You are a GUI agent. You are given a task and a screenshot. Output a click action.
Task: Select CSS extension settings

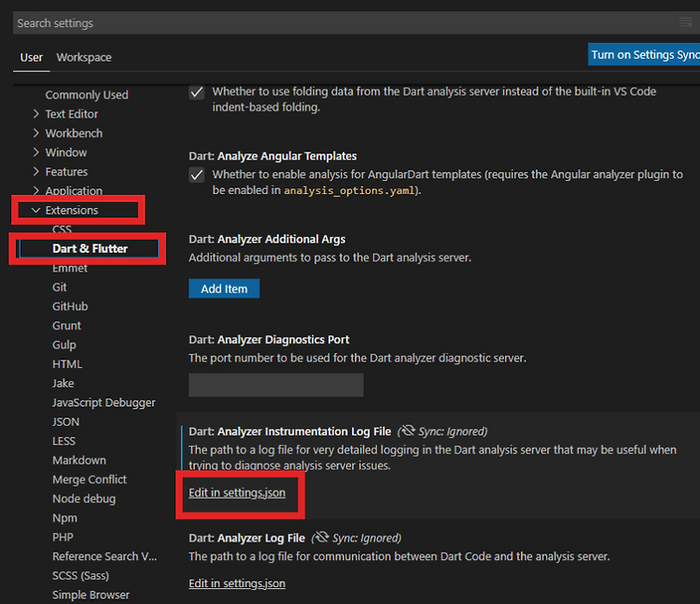62,230
